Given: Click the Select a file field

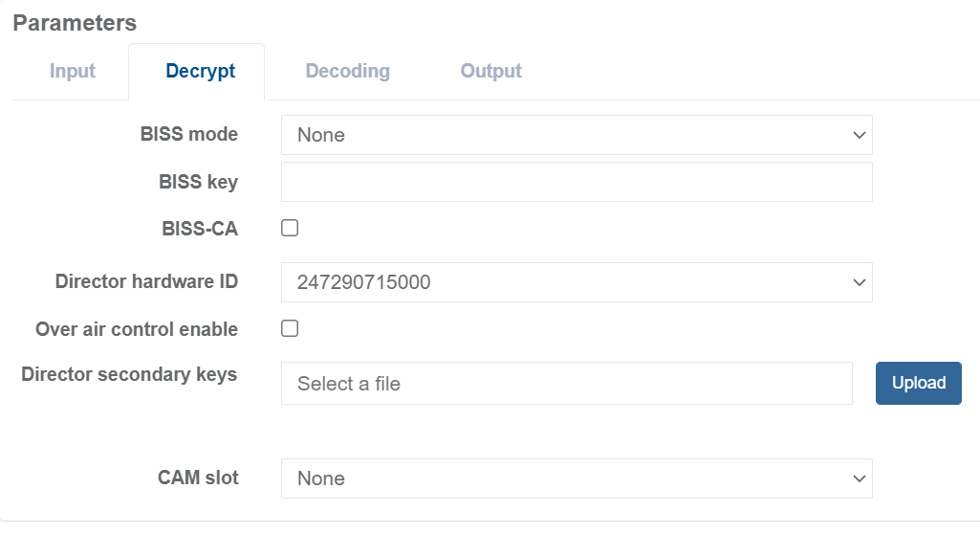Looking at the screenshot, I should click(566, 384).
